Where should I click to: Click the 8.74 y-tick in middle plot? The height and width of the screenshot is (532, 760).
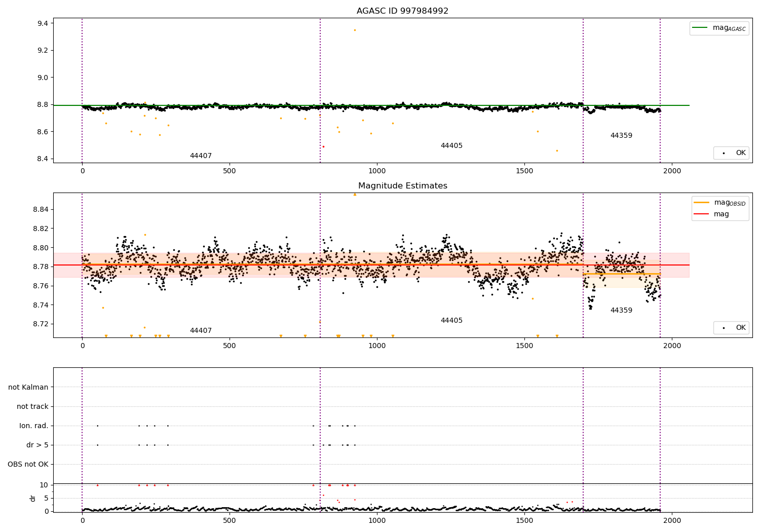pos(41,305)
